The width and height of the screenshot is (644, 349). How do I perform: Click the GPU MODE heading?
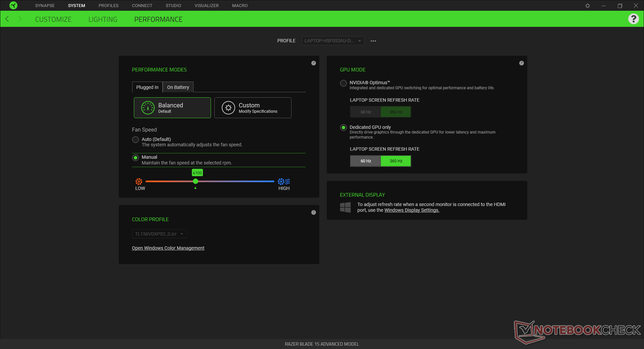coord(353,70)
